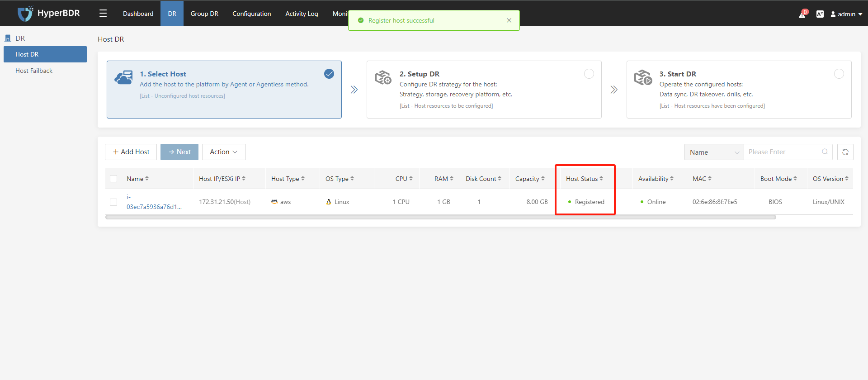Screen dimensions: 868x380
Task: Click the aws host type icon
Action: tap(274, 202)
